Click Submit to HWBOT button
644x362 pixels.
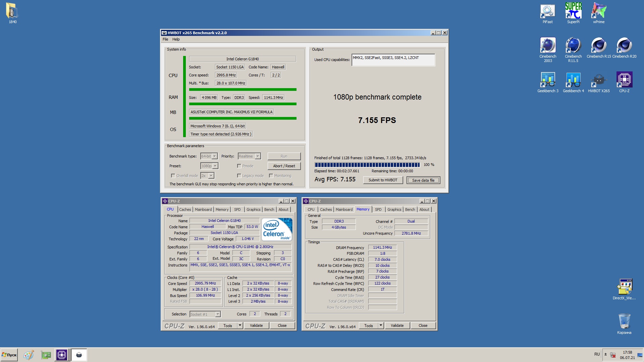[383, 180]
